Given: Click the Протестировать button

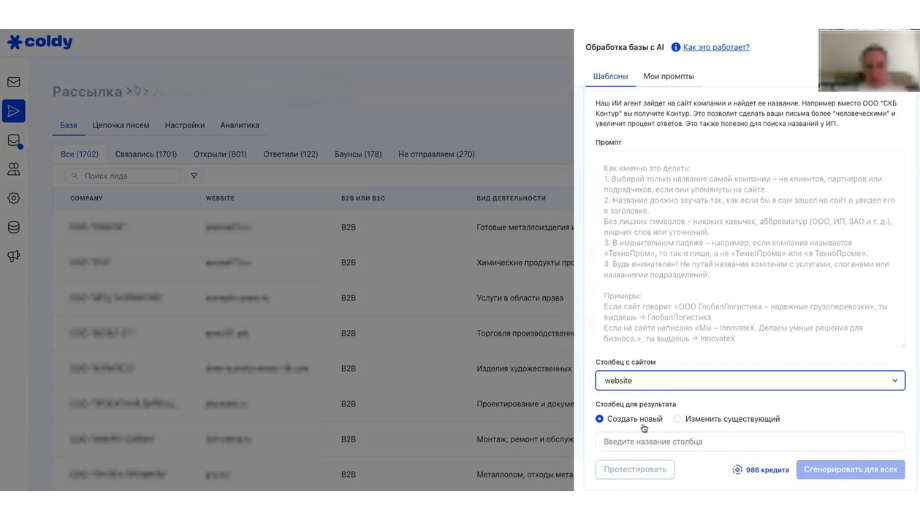Looking at the screenshot, I should point(635,470).
